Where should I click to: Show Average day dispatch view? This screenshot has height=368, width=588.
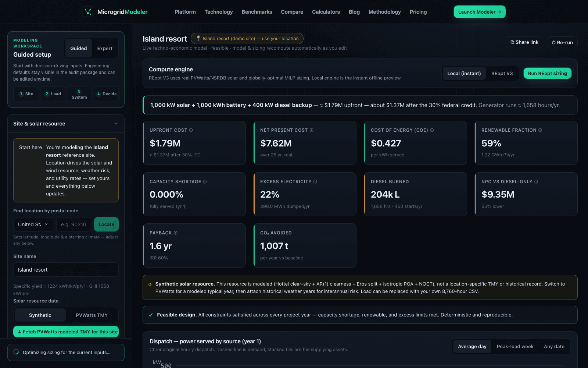(472, 347)
